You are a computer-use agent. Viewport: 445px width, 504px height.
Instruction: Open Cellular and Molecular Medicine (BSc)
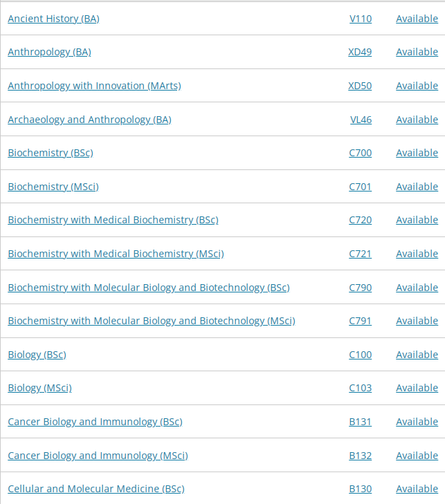pos(96,489)
